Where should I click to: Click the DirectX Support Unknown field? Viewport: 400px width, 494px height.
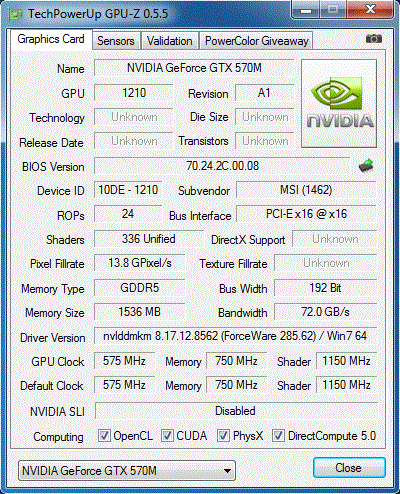coord(335,239)
